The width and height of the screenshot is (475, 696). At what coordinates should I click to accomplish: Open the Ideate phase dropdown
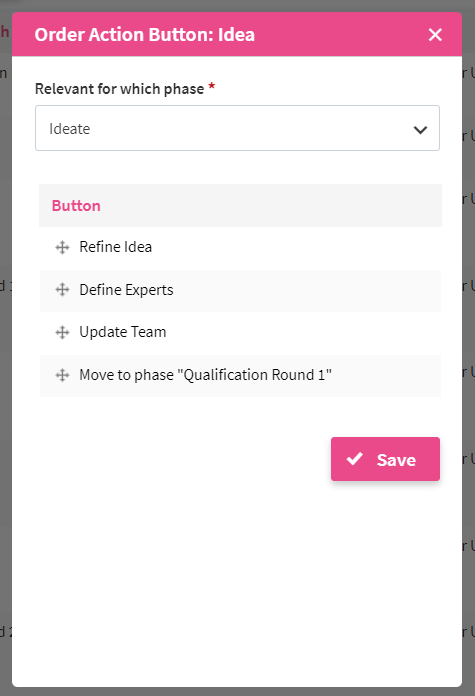coord(238,128)
